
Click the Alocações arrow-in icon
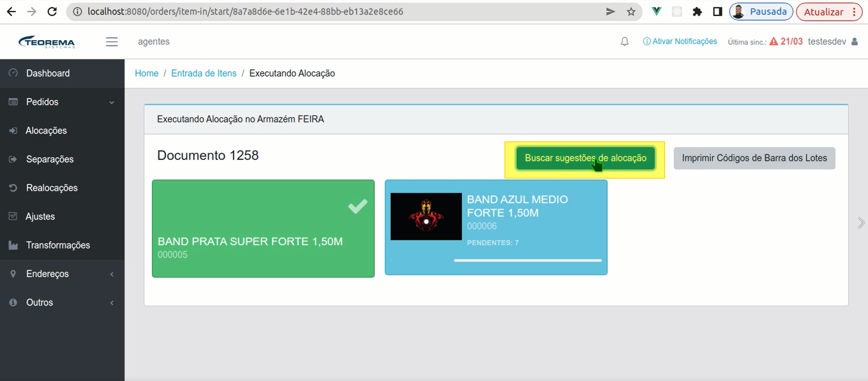pos(13,131)
